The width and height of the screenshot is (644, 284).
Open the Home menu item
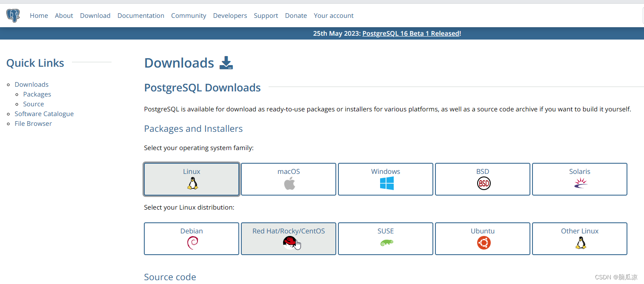point(39,16)
